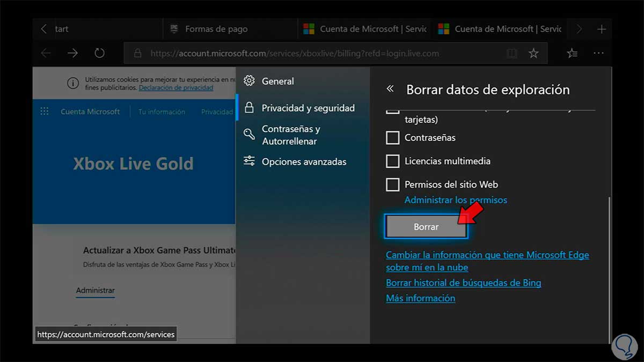The height and width of the screenshot is (362, 644).
Task: Open reading view from the book icon
Action: coord(512,54)
